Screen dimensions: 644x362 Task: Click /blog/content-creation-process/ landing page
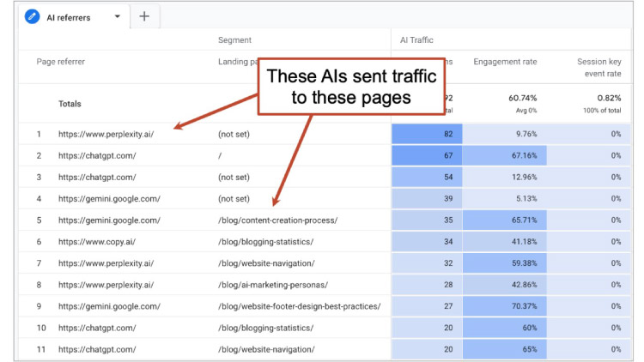[277, 220]
